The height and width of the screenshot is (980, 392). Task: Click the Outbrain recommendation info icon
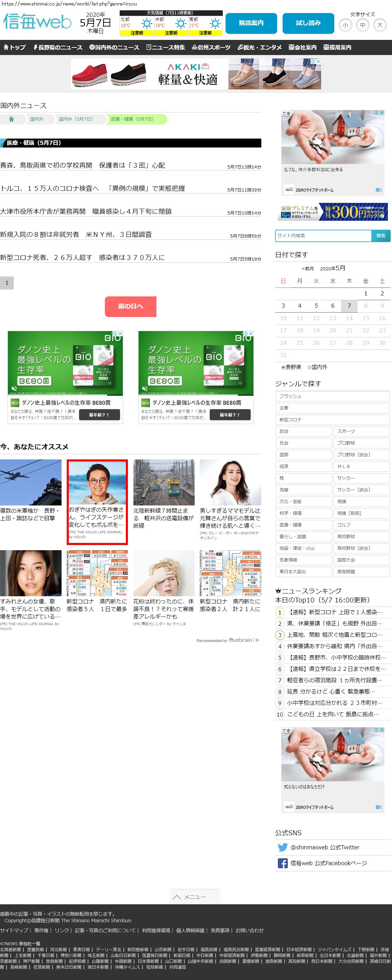258,640
